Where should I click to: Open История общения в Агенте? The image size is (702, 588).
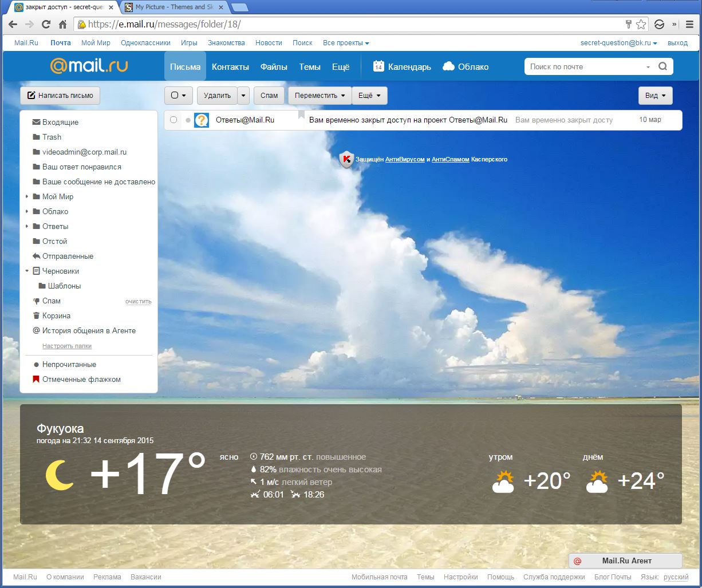pos(89,330)
